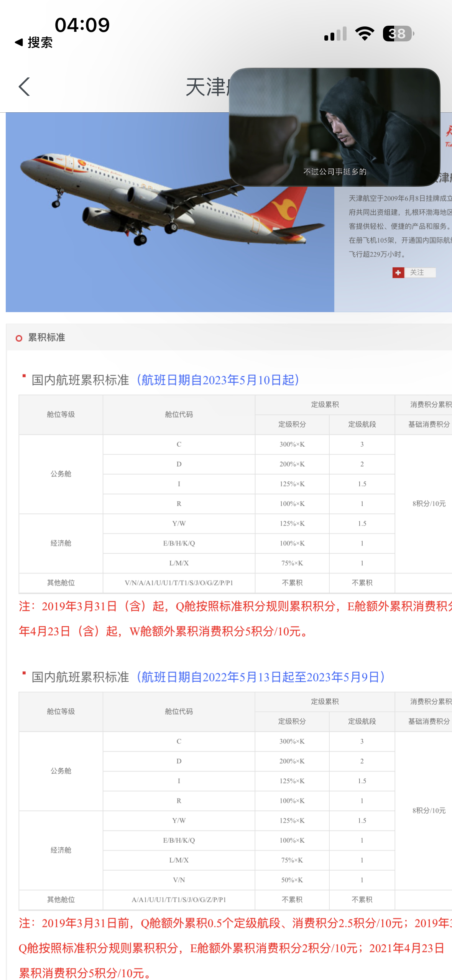The height and width of the screenshot is (980, 452).
Task: Tap the 经济舱 cell in the 2022 table
Action: click(61, 850)
